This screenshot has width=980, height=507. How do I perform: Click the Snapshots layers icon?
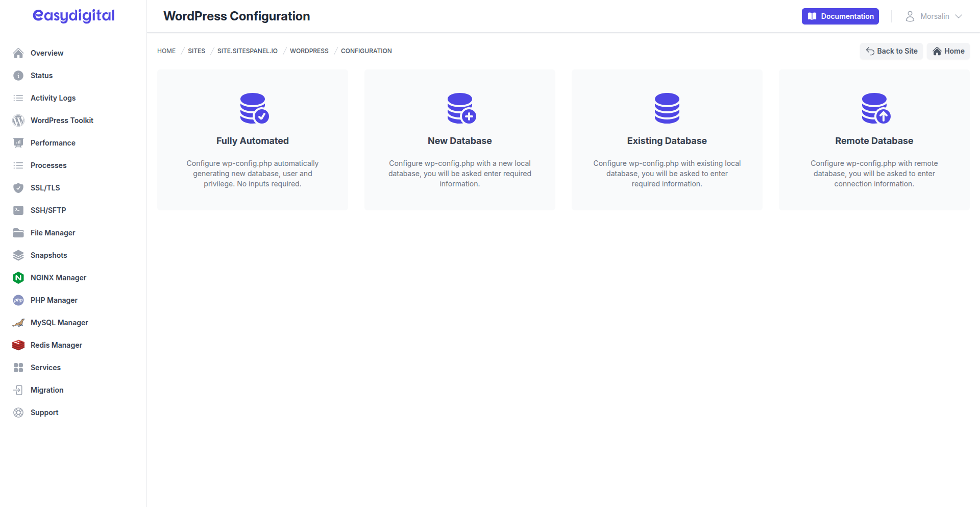pyautogui.click(x=18, y=255)
